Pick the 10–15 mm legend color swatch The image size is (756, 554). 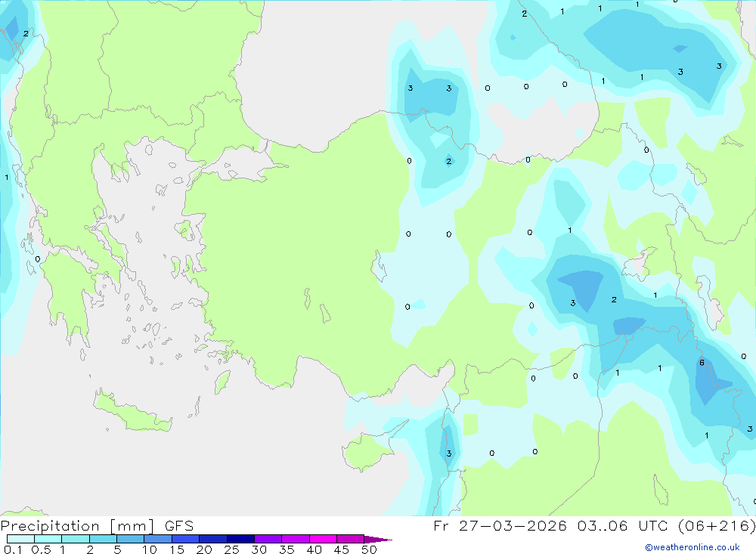(x=158, y=539)
